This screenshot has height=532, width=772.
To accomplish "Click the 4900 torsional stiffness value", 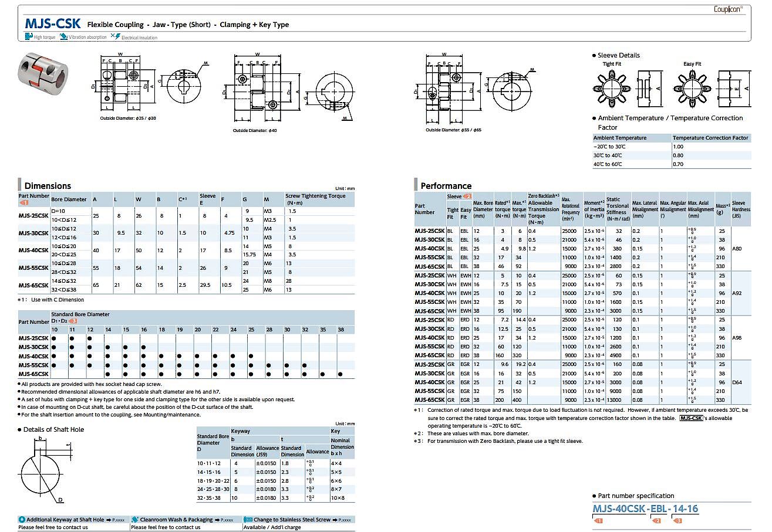I will 616,355.
